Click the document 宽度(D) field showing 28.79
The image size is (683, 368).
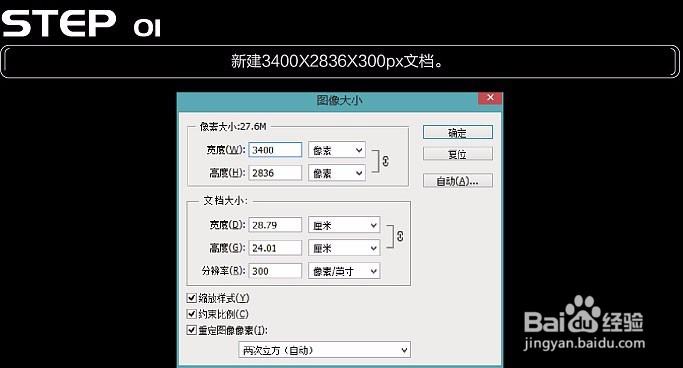point(275,225)
